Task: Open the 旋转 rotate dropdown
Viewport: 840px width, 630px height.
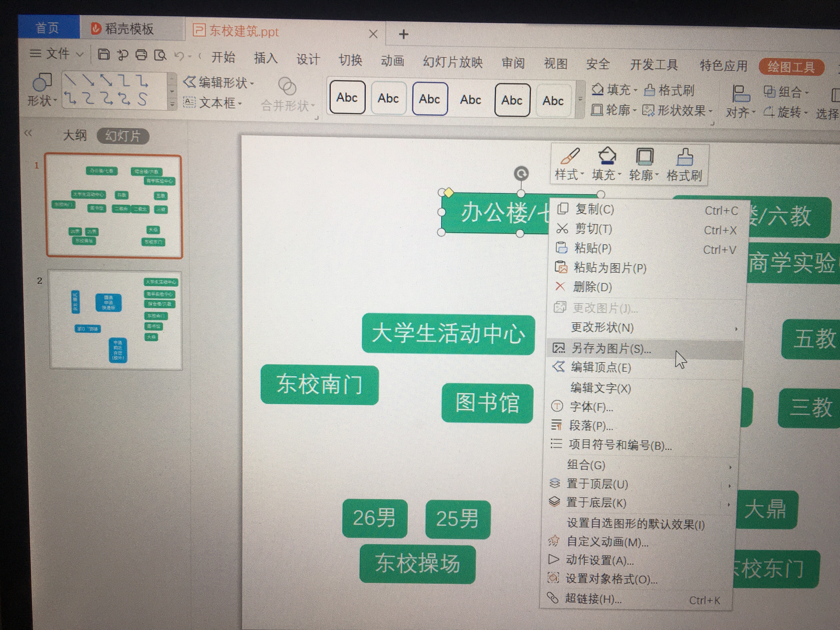Action: click(785, 112)
